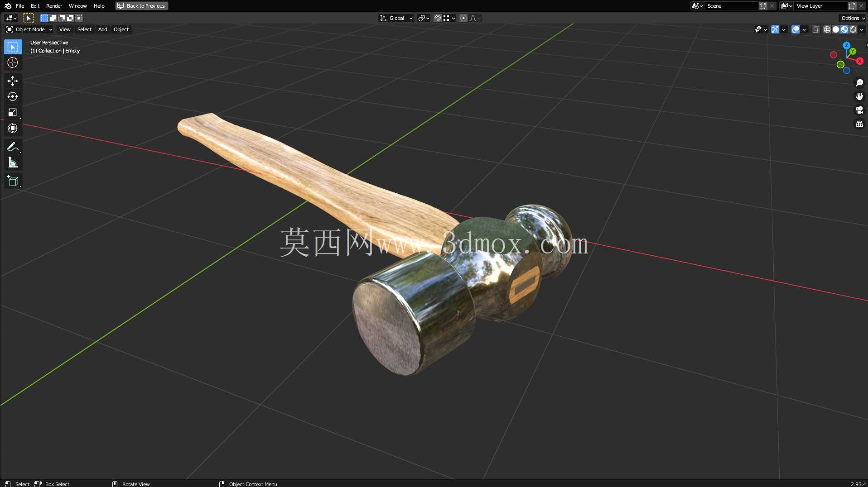Open the Help menu

point(99,6)
